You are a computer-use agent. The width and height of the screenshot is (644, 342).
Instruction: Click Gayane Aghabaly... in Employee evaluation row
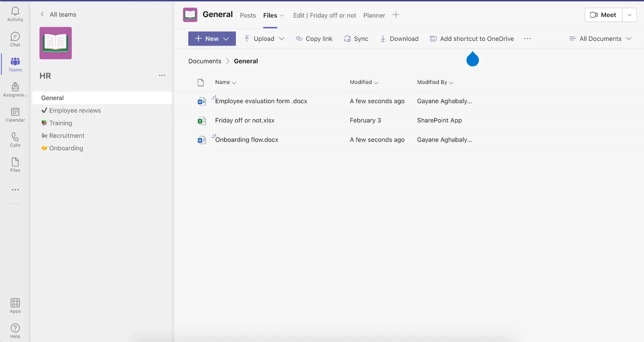[x=445, y=101]
